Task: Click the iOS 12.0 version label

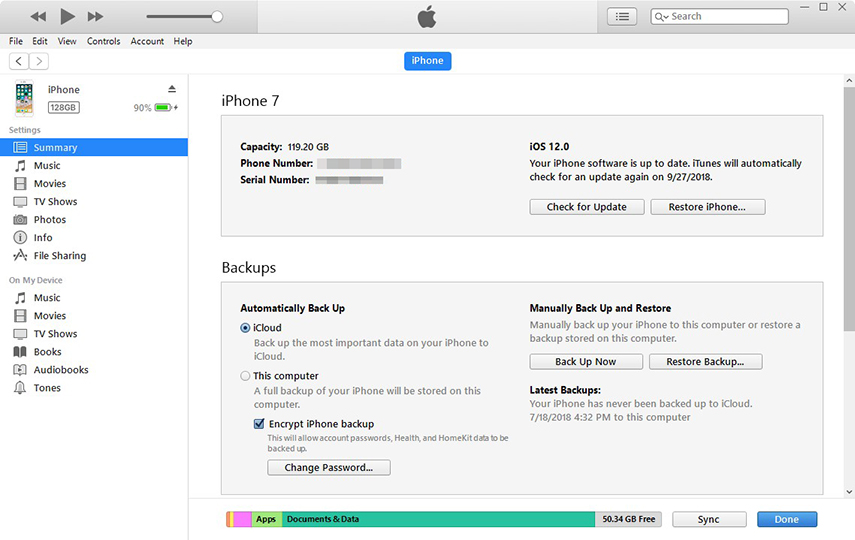Action: coord(549,147)
